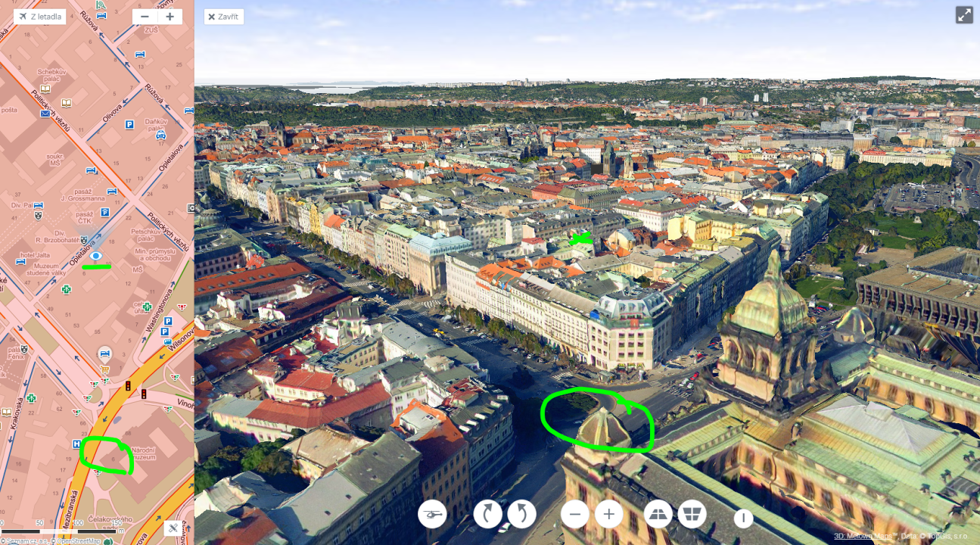Zoom out the 3D panorama view
Image resolution: width=980 pixels, height=545 pixels.
(575, 515)
